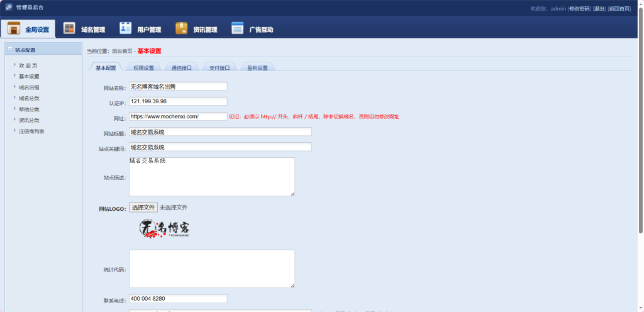Open 欢迎页 in the sidebar

pyautogui.click(x=28, y=65)
